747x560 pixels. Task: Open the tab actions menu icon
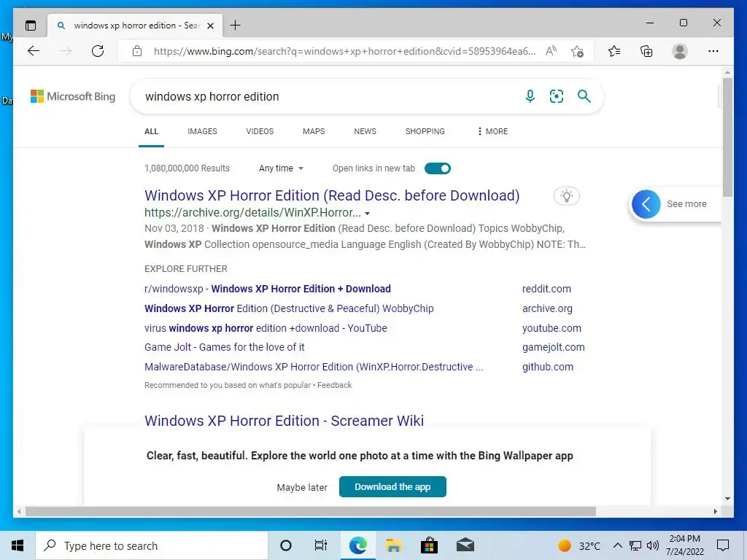click(x=31, y=26)
